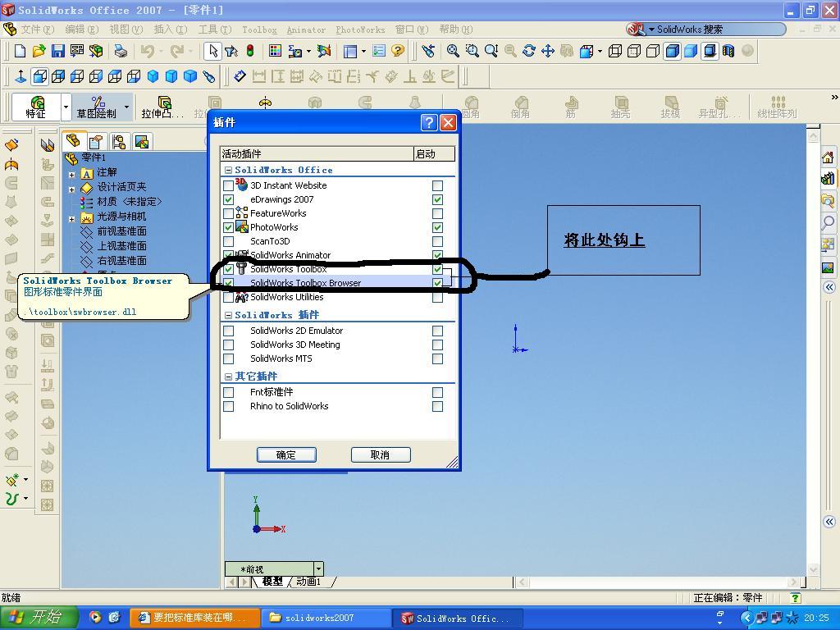This screenshot has width=840, height=630.
Task: Select SolidWorks MTS row in add-in list
Action: click(337, 358)
